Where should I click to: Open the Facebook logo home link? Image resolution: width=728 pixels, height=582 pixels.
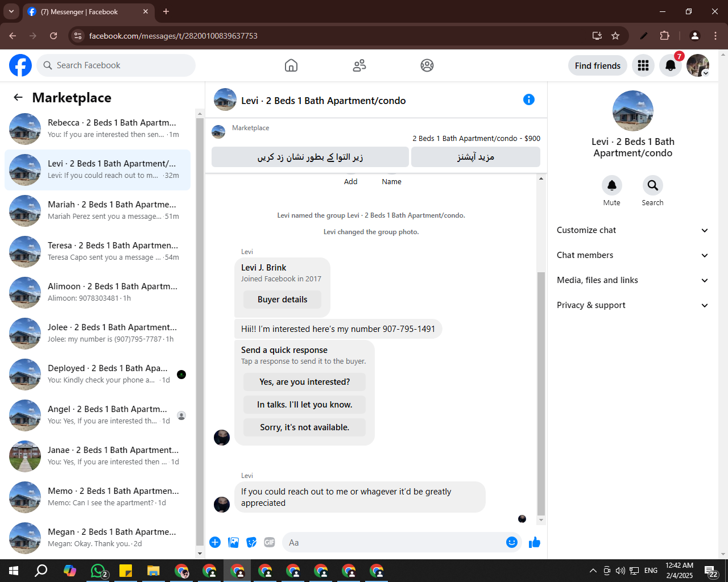pyautogui.click(x=20, y=65)
